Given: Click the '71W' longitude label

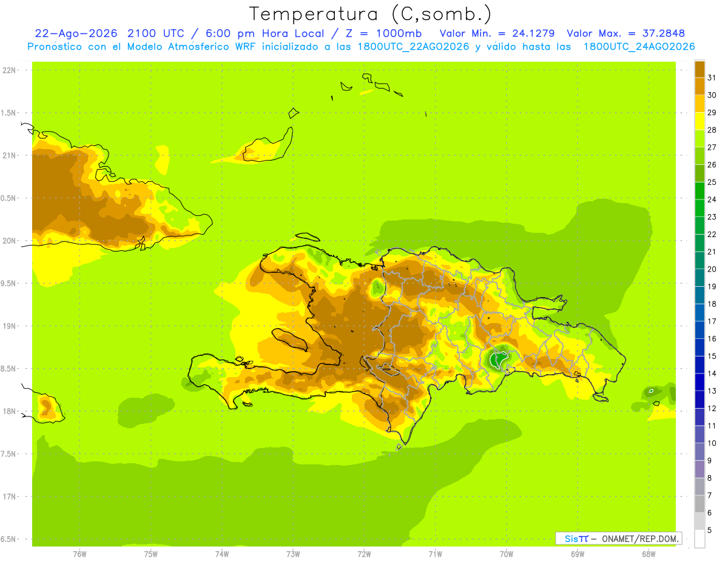Looking at the screenshot, I should (x=435, y=554).
